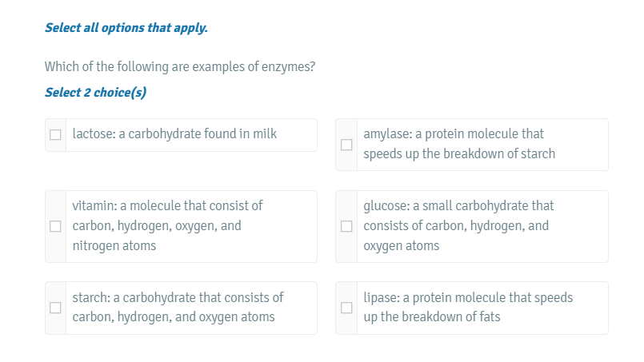The image size is (644, 362).
Task: Click the word 'starch:' starting the bottom-left card
Action: tap(91, 298)
